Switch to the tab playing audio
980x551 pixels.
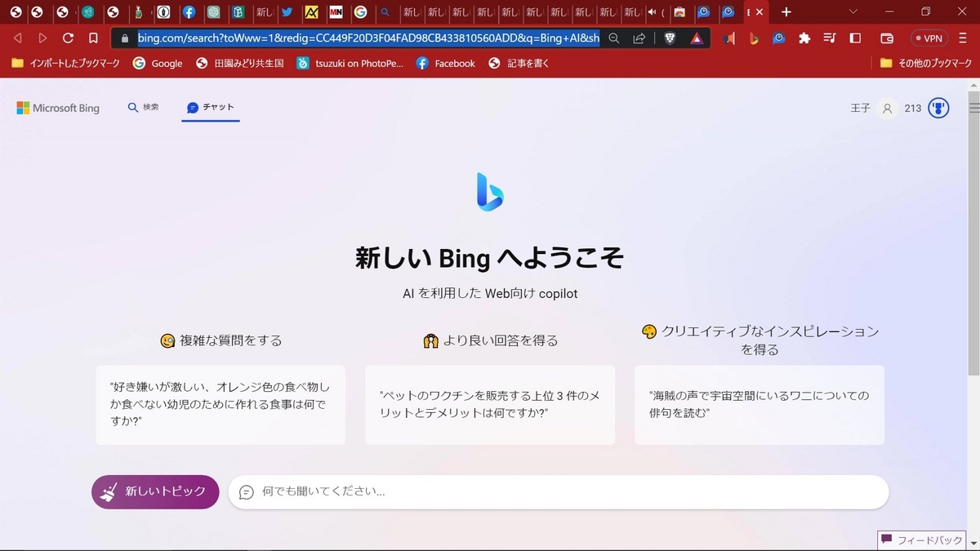coord(655,12)
